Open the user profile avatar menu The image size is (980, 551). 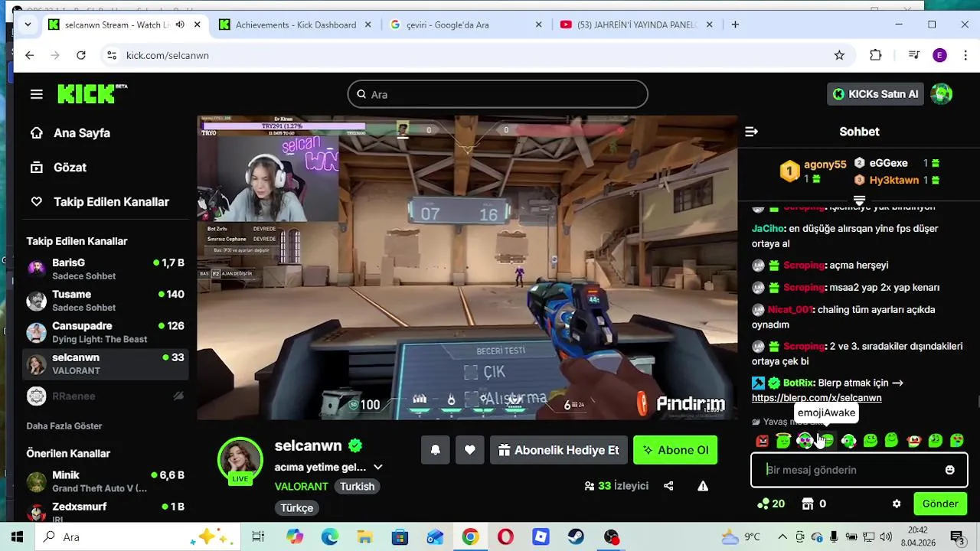tap(941, 94)
